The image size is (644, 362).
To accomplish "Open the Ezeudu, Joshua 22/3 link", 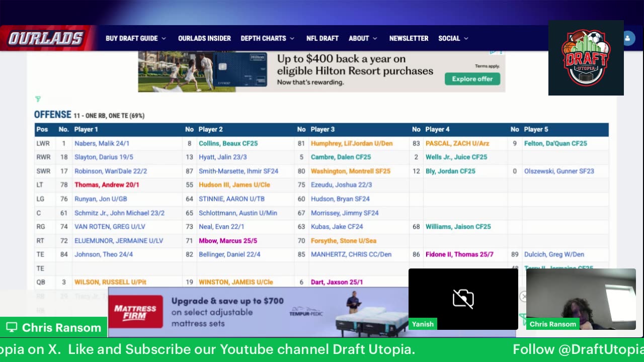I will point(341,185).
